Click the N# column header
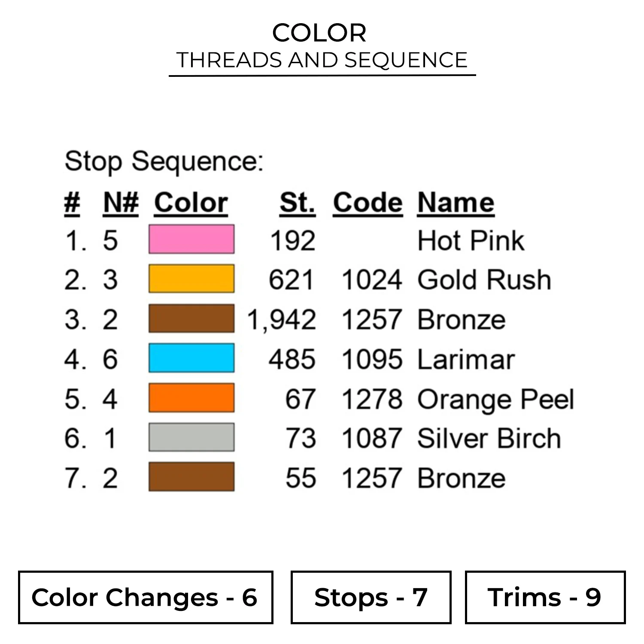The width and height of the screenshot is (644, 644). point(121,203)
